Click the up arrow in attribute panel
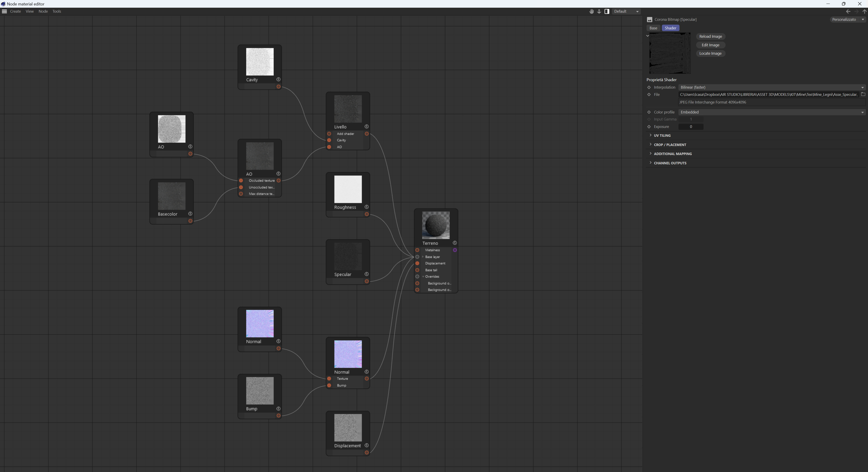 click(x=864, y=12)
